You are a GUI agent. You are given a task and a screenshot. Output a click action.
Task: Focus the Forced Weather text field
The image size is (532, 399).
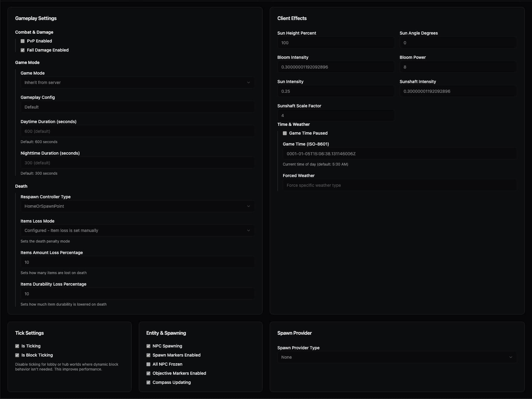coord(400,185)
